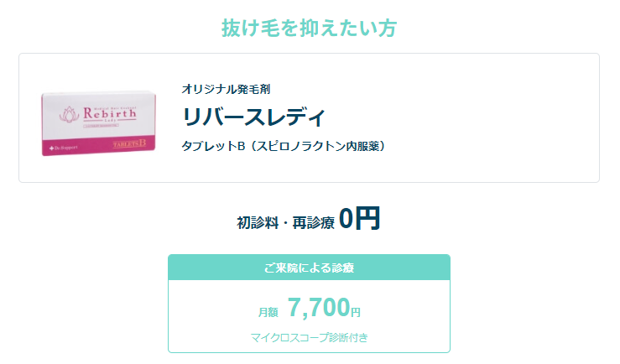Open the リバースレディ product title

253,117
